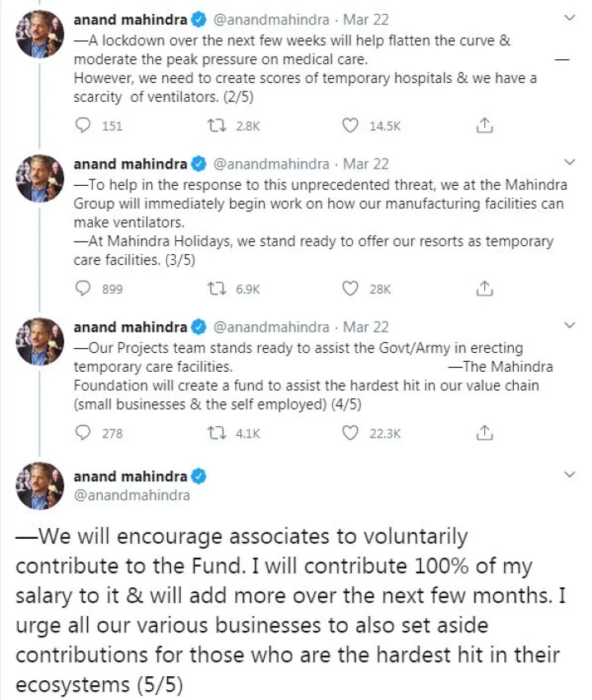Retweet the tweet with 4.1K retweets

tap(217, 433)
